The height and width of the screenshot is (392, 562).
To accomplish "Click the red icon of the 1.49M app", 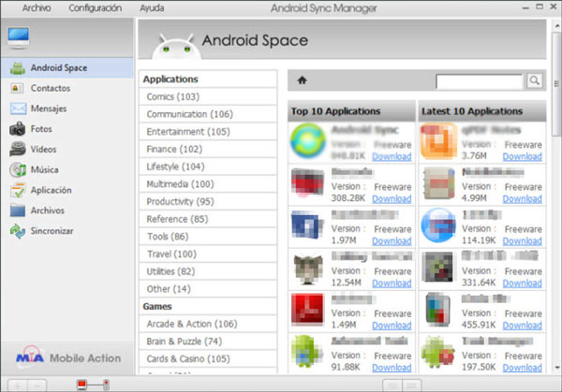I will [x=307, y=310].
